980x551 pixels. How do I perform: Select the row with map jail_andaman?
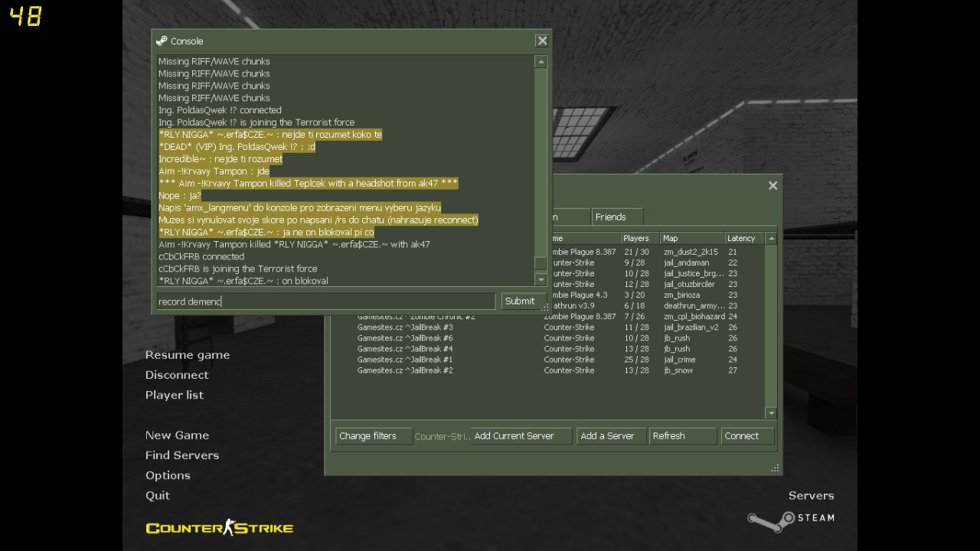tap(657, 262)
